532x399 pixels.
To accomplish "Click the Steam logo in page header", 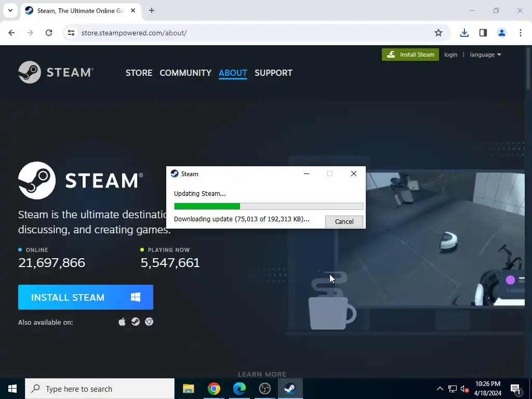I will tap(56, 72).
